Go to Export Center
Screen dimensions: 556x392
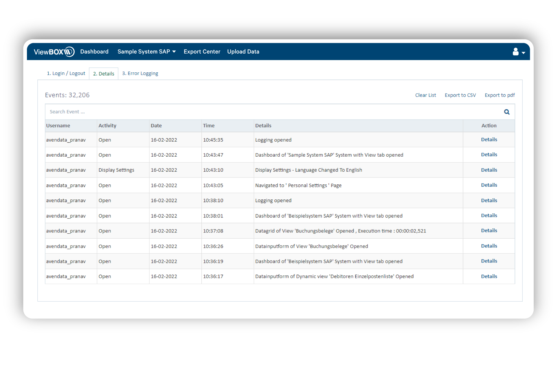[x=202, y=52]
